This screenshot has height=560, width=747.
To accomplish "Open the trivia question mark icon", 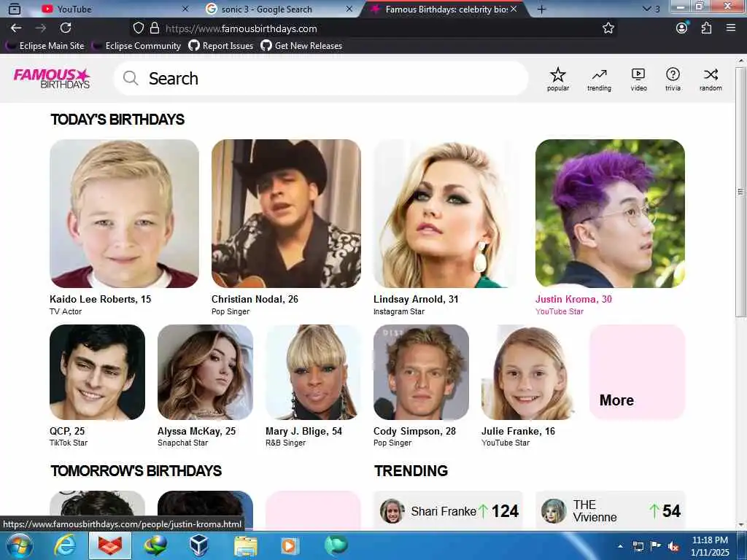I will coord(673,79).
